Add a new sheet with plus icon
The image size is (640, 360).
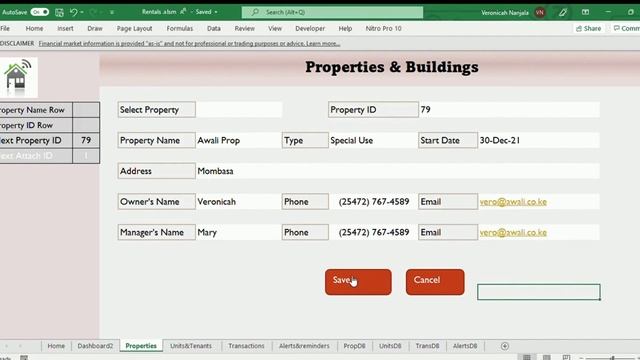click(x=504, y=346)
